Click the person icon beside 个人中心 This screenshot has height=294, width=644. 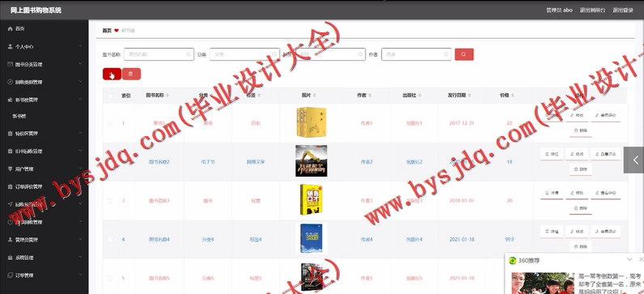pyautogui.click(x=11, y=46)
